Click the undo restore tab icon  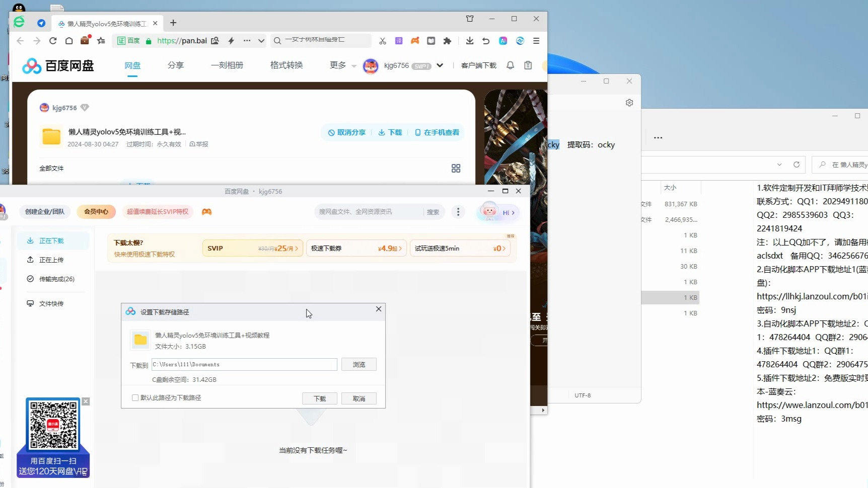pyautogui.click(x=486, y=41)
